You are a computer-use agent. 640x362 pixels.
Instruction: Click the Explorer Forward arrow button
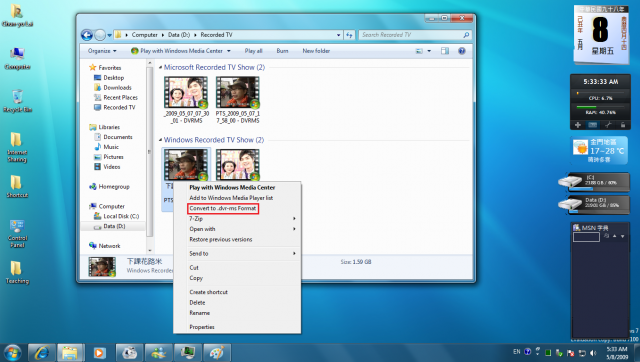100,35
